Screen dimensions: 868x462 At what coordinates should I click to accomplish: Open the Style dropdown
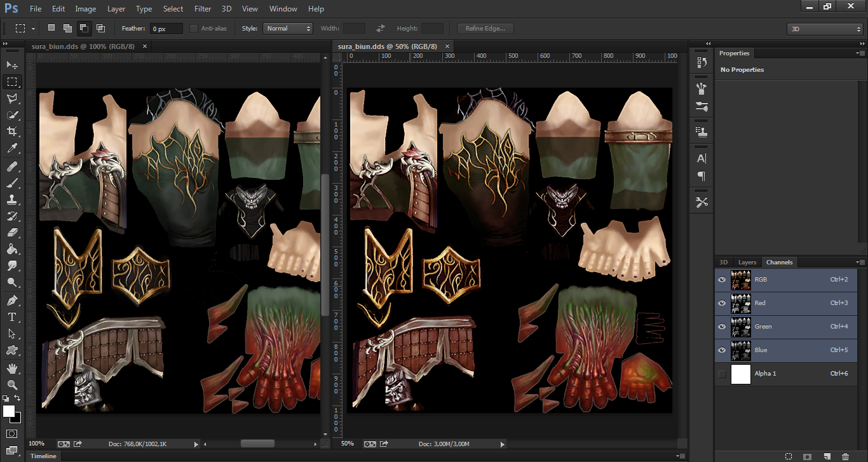pyautogui.click(x=288, y=29)
